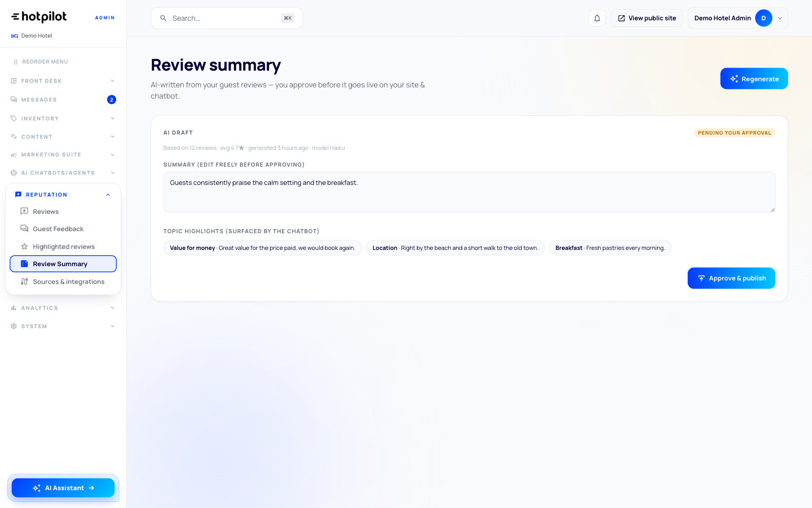
Task: Click Regenerate button
Action: [x=754, y=79]
